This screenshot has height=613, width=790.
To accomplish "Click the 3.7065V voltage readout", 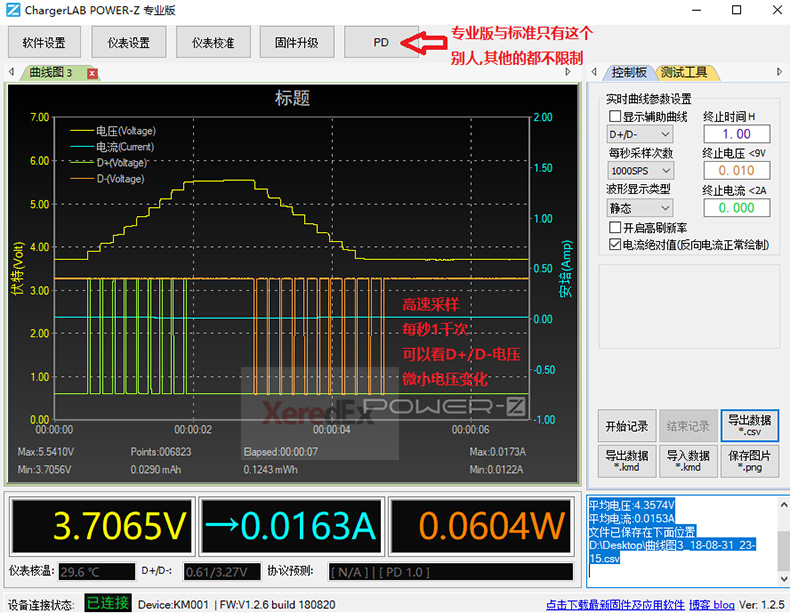I will click(103, 526).
